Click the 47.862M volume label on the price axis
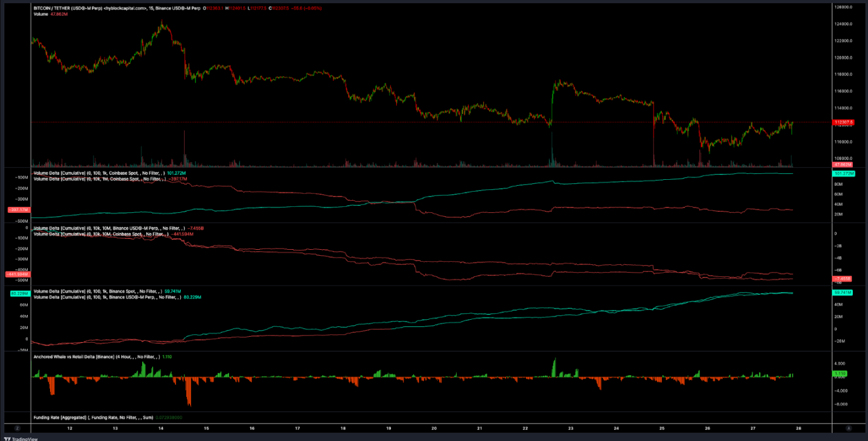This screenshot has width=868, height=441. click(x=842, y=164)
